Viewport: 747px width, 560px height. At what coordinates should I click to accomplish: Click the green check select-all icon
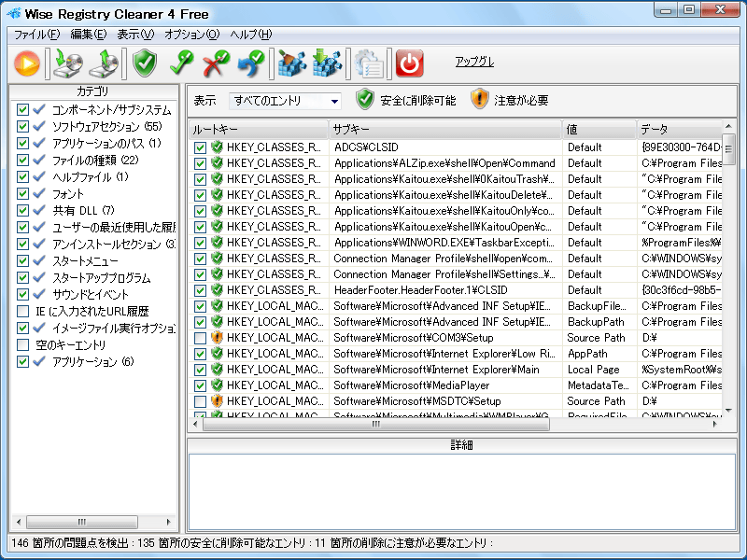tap(181, 63)
